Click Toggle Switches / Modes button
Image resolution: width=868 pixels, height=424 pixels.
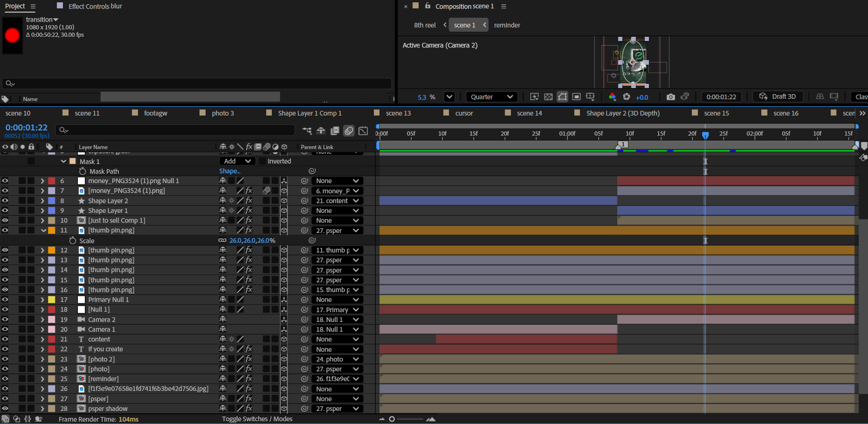point(257,419)
